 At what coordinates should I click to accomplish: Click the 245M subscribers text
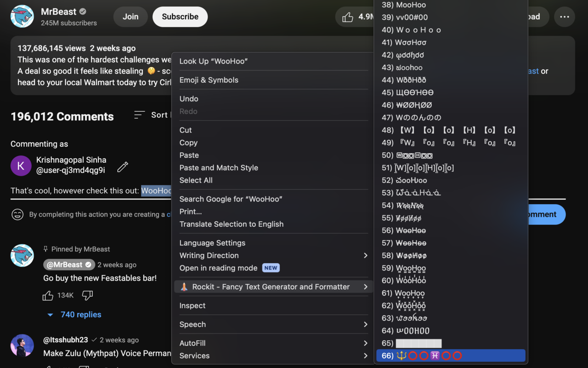(x=69, y=23)
